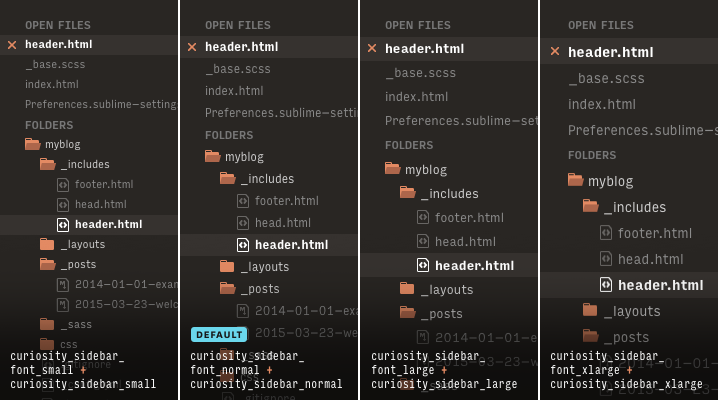Close header.html in the large-font sidebar

372,48
